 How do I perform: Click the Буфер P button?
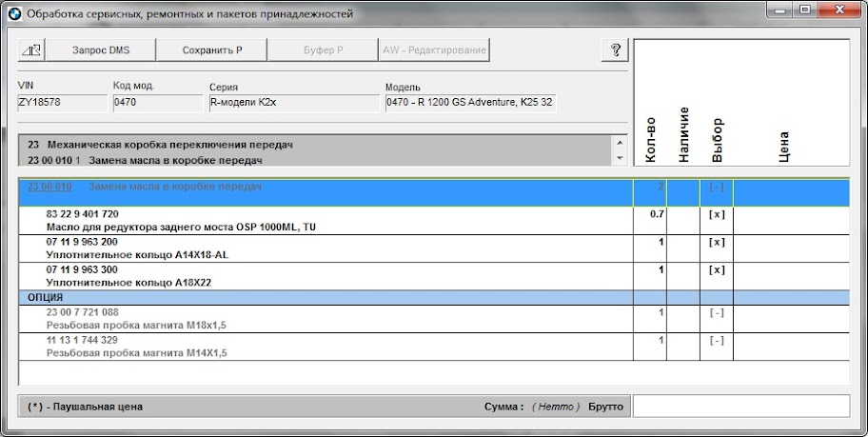(322, 50)
